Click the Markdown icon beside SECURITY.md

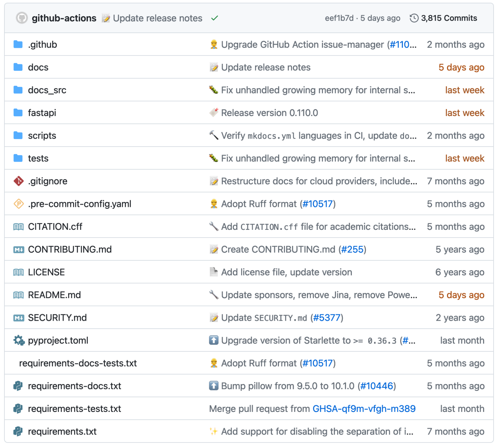18,317
